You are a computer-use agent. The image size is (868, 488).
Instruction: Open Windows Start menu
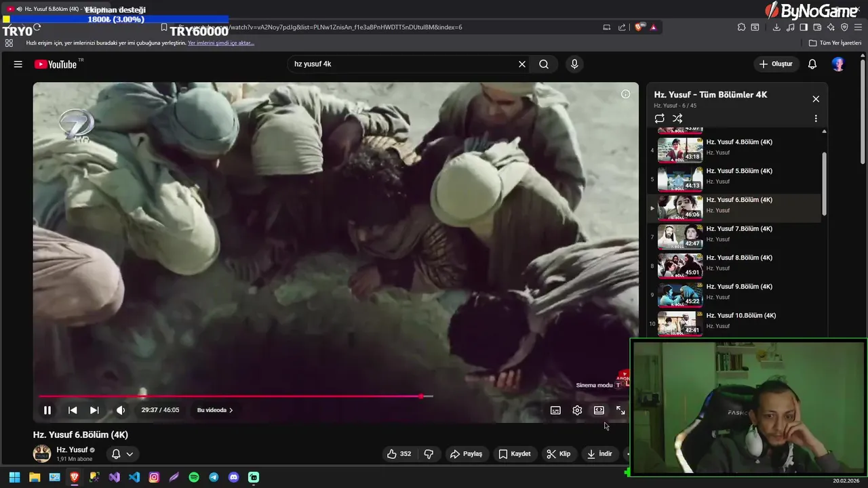point(14,477)
